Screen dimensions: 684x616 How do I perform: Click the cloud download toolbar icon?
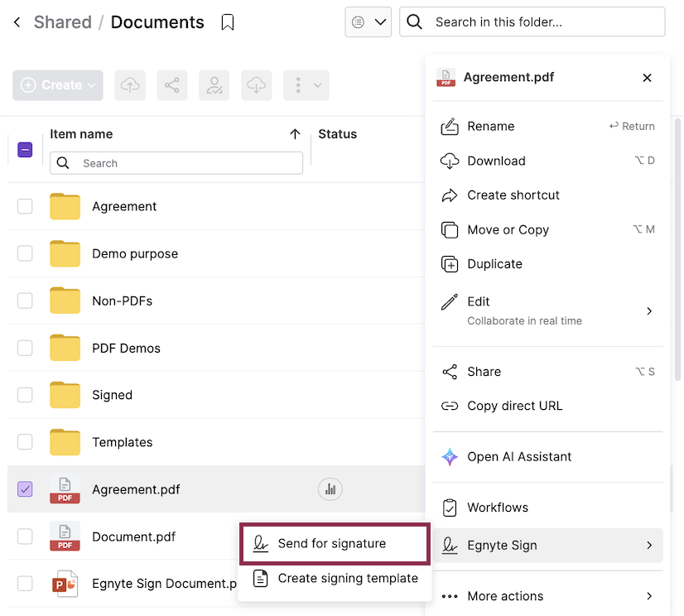click(x=257, y=85)
